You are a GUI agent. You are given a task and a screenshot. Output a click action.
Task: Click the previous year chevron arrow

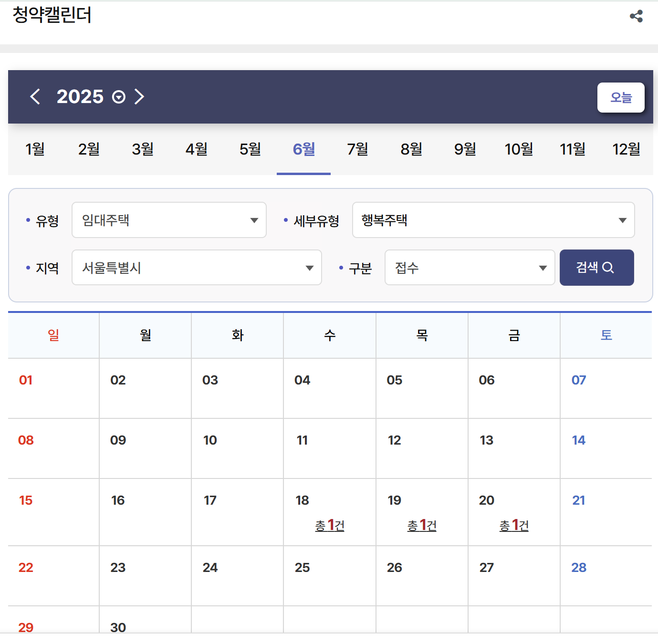[x=35, y=97]
